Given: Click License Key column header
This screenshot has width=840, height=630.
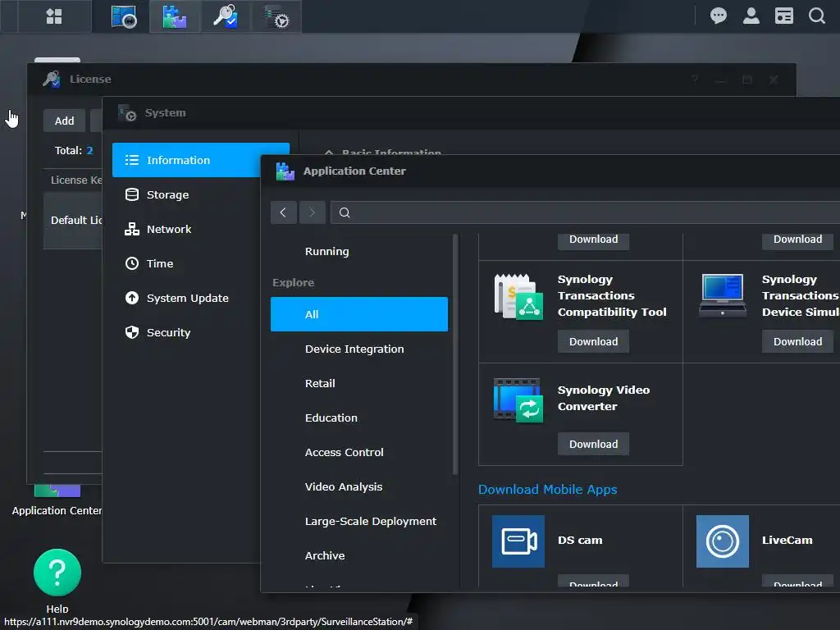Looking at the screenshot, I should pyautogui.click(x=76, y=180).
